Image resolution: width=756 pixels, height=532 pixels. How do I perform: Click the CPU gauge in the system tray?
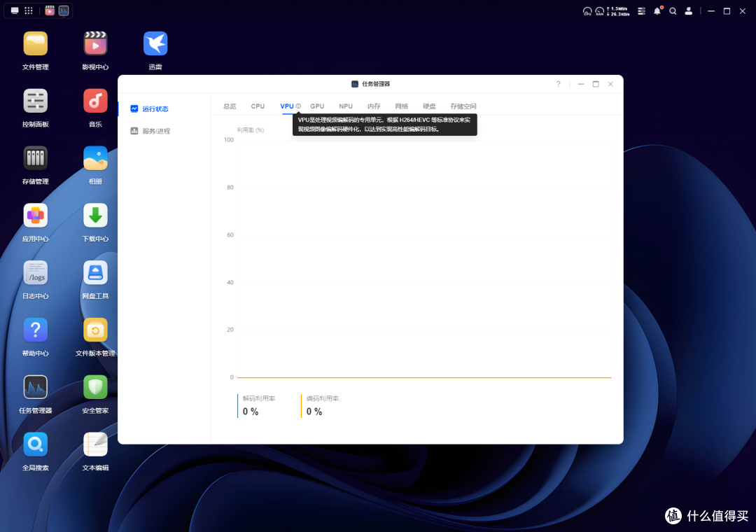[x=587, y=11]
